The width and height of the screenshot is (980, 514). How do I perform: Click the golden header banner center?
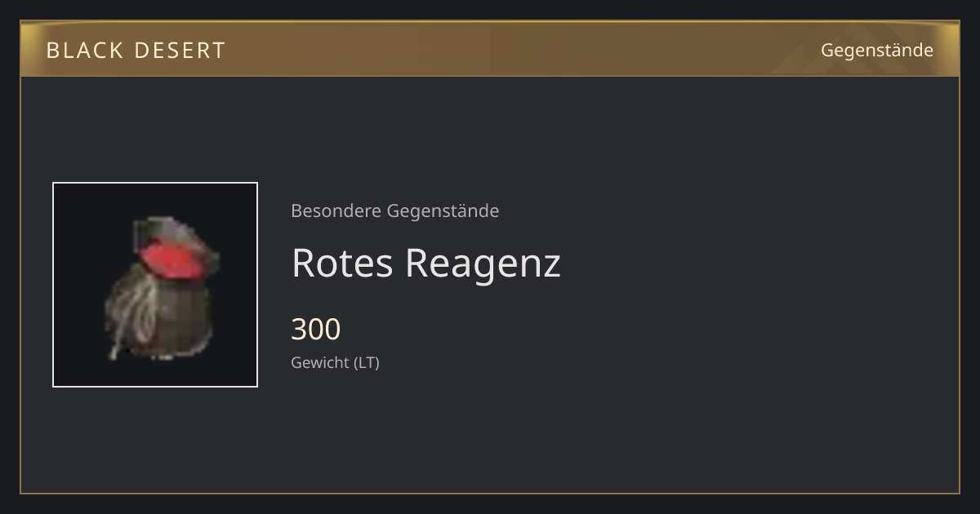[490, 49]
